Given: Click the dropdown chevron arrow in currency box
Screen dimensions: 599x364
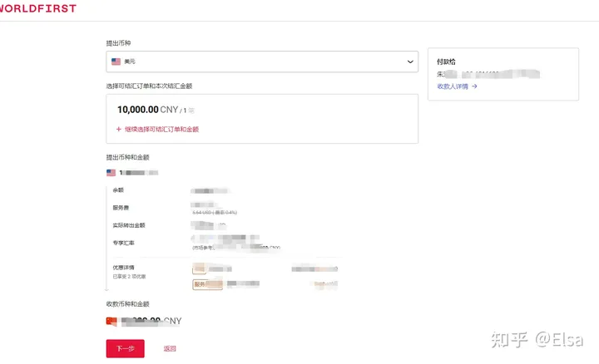Looking at the screenshot, I should click(x=410, y=61).
